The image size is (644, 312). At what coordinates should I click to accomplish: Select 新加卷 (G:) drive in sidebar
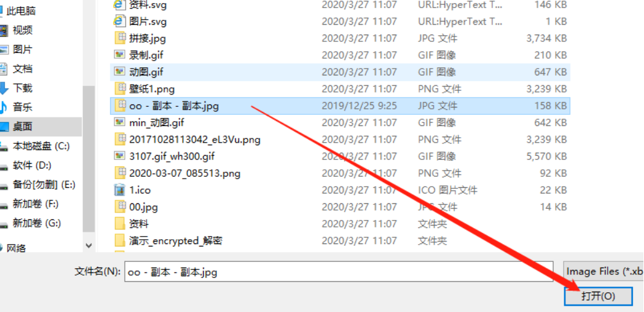pyautogui.click(x=37, y=223)
